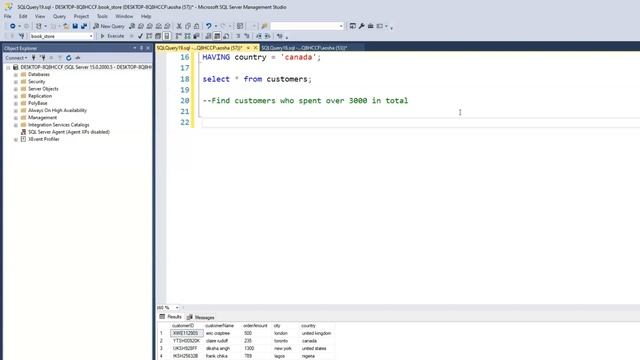
Task: Toggle auto-hide pin on Object Explorer
Action: [x=142, y=48]
